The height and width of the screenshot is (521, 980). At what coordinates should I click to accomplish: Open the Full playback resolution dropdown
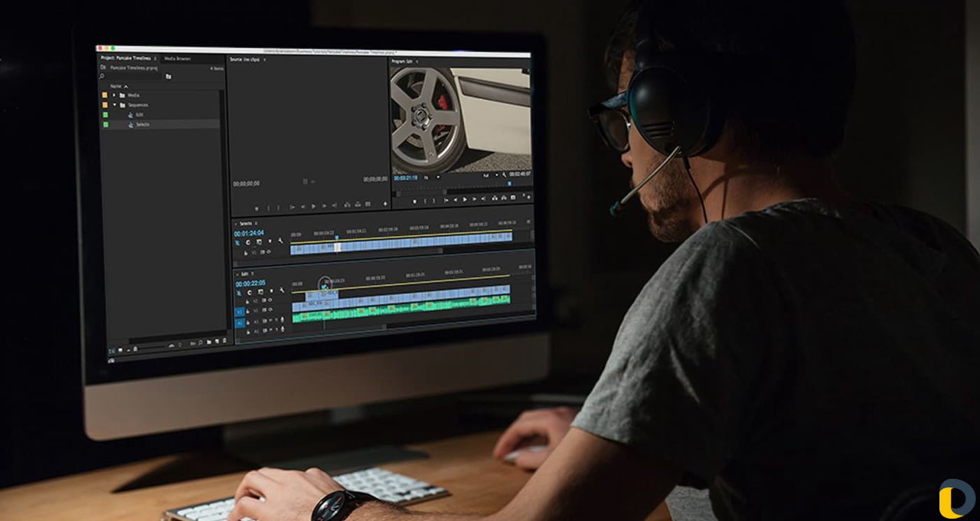pyautogui.click(x=492, y=175)
